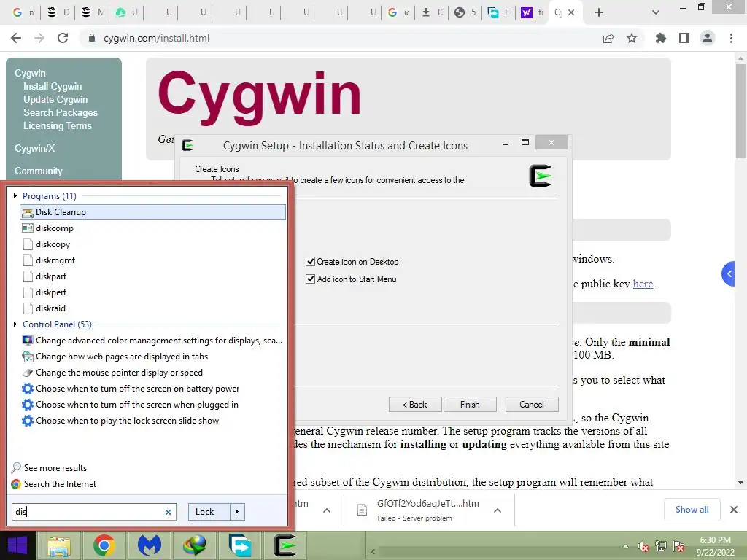Open Internet Download Manager taskbar icon
Viewport: 747px width, 560px height.
pos(194,545)
